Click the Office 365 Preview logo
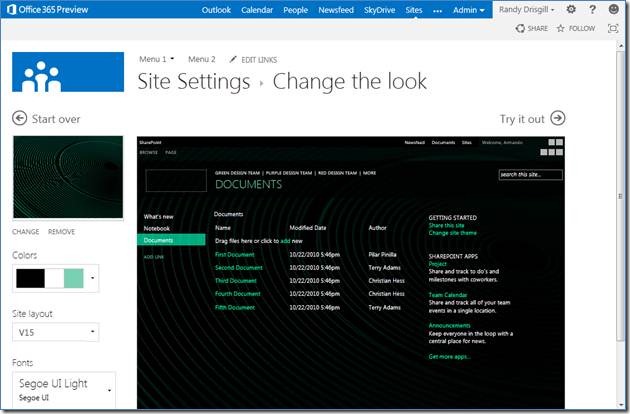 pyautogui.click(x=48, y=9)
